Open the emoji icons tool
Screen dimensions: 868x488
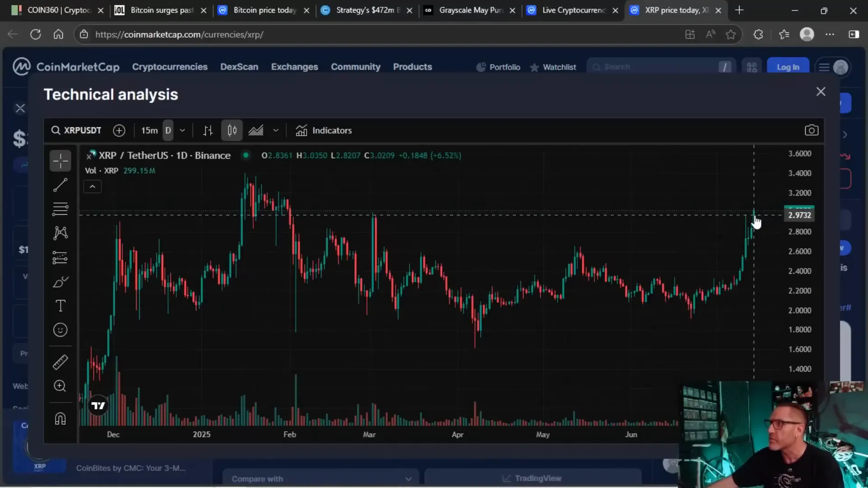[60, 330]
